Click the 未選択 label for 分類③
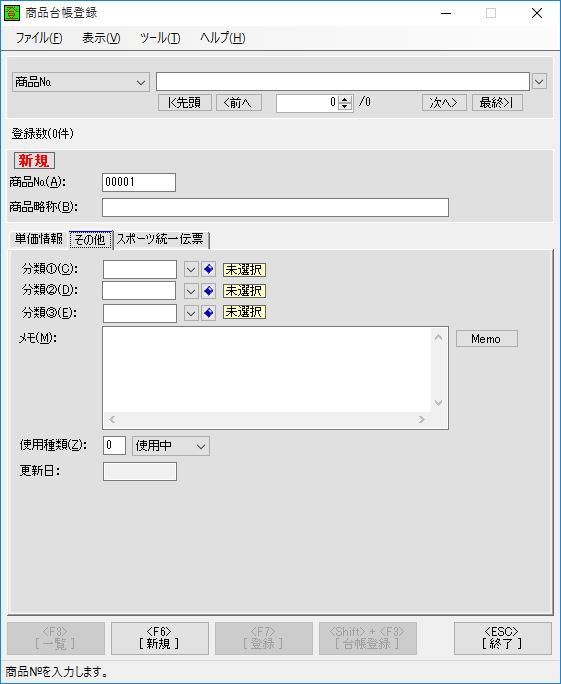 pos(244,312)
